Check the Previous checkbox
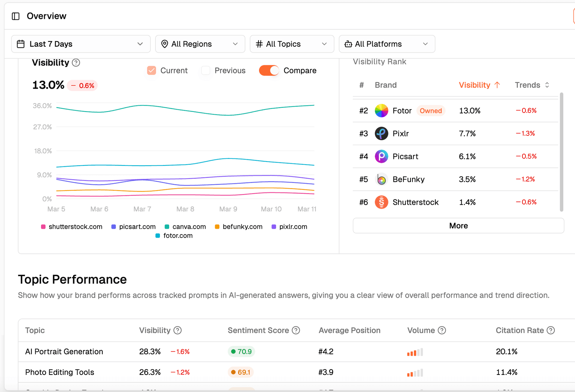 206,71
